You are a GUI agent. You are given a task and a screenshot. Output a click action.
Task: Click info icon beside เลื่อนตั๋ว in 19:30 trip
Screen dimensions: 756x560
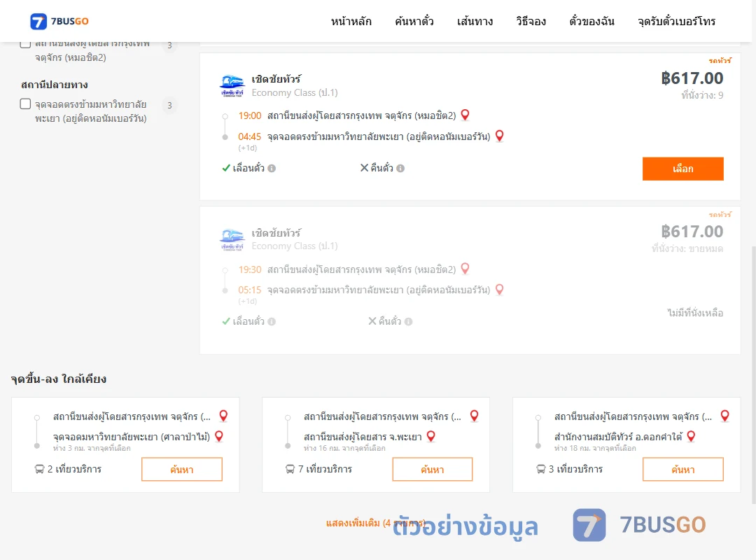click(272, 322)
